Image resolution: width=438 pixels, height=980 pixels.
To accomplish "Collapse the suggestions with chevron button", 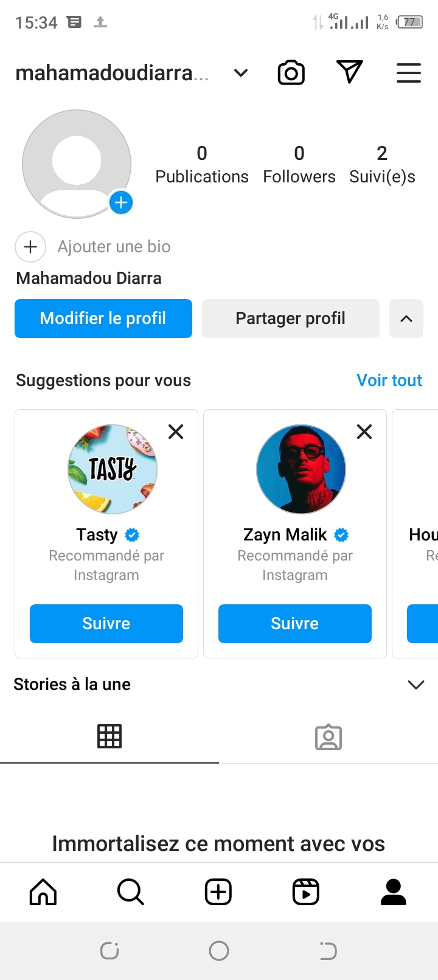I will pos(406,319).
